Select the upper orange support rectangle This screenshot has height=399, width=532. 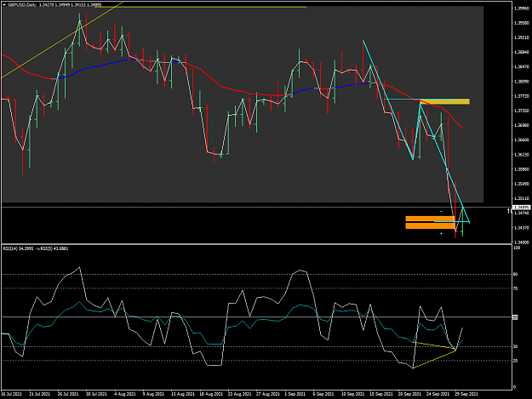(430, 219)
